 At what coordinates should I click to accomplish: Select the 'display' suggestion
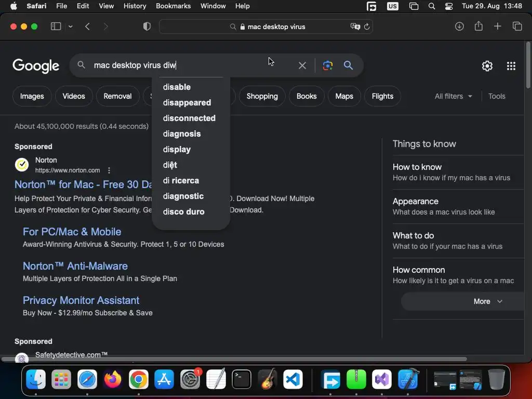177,149
